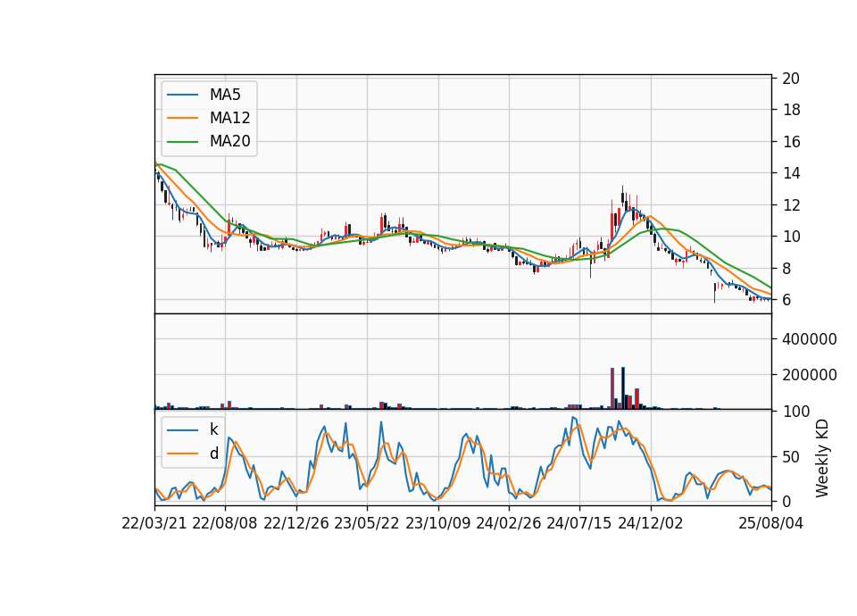Click the d legend entry
Image resolution: width=857 pixels, height=616 pixels.
coord(213,454)
